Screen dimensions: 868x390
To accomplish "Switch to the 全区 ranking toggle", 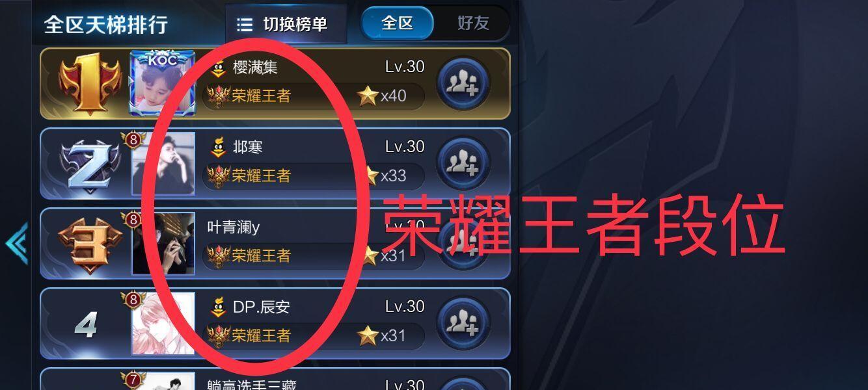I will pos(398,23).
